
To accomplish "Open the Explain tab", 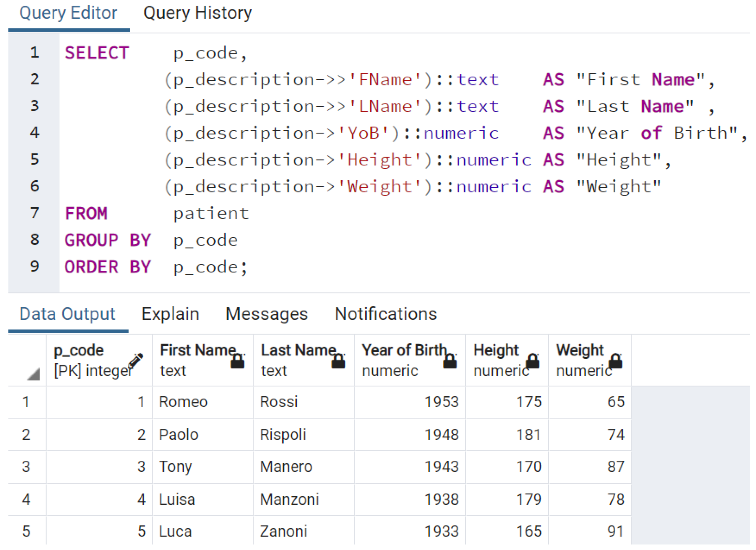I will click(x=170, y=314).
